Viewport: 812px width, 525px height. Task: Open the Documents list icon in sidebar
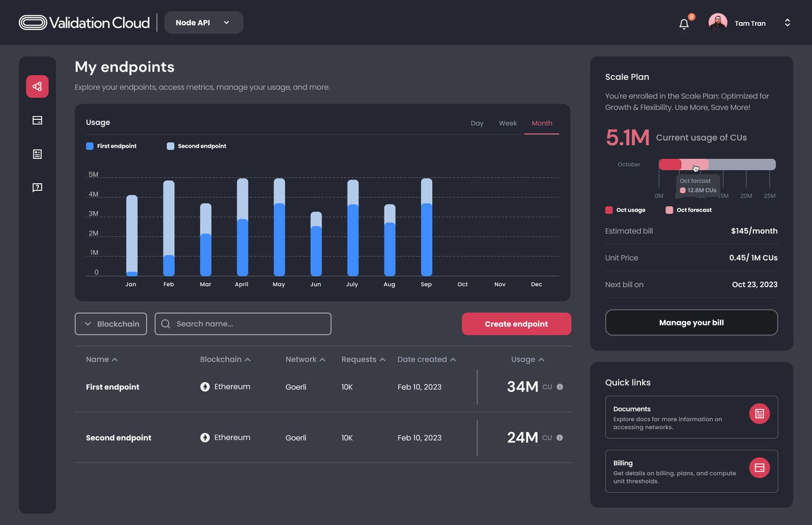pos(37,154)
